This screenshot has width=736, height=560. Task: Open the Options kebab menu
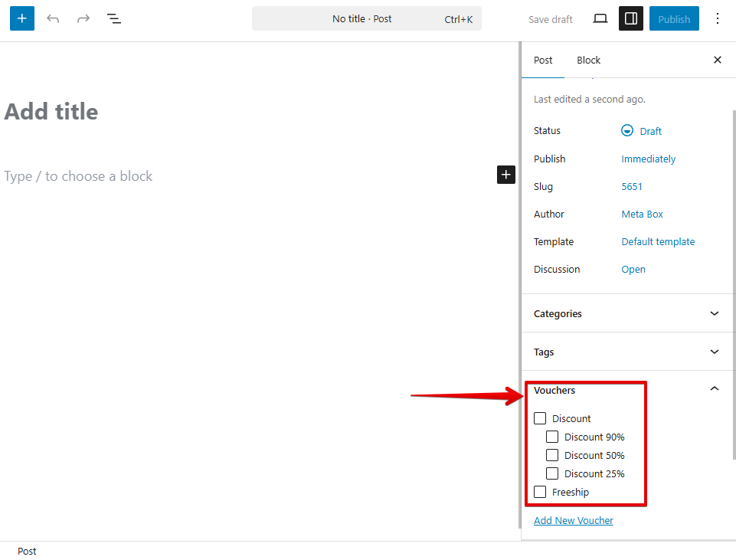[x=718, y=18]
